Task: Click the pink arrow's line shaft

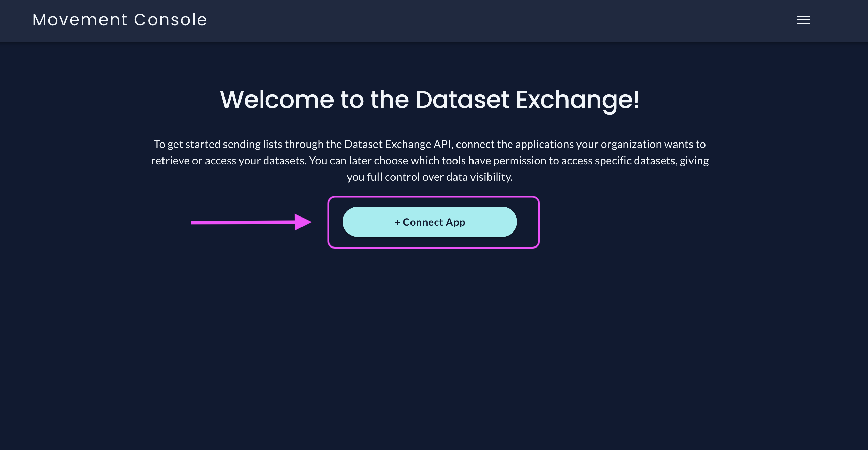Action: click(243, 223)
